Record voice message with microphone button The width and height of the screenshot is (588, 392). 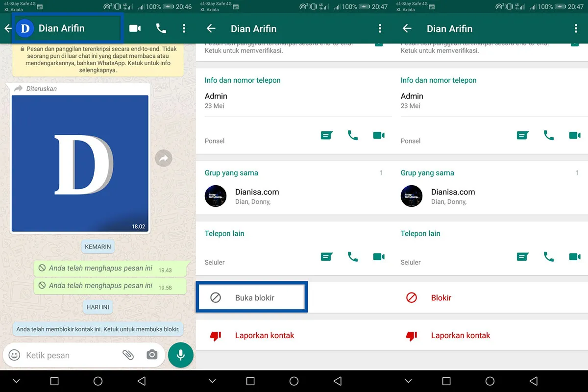point(180,355)
